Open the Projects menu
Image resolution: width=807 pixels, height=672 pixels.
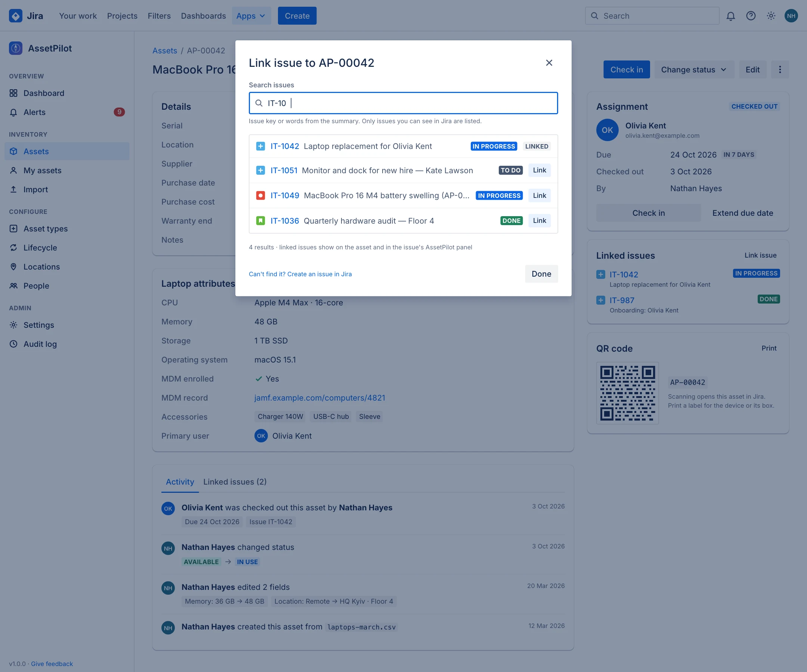pyautogui.click(x=122, y=16)
